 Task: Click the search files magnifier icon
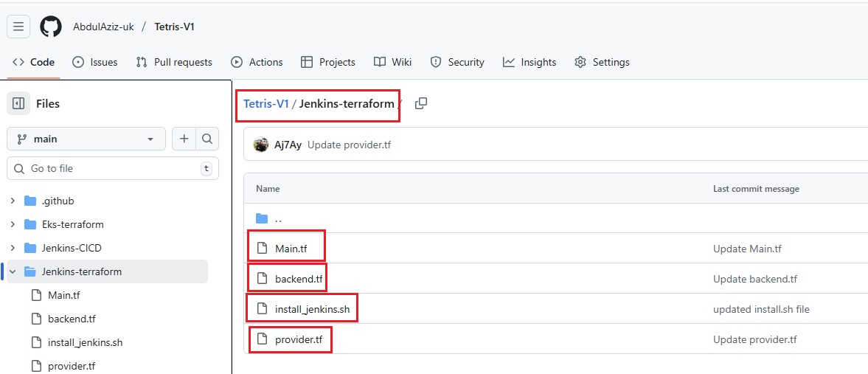207,139
